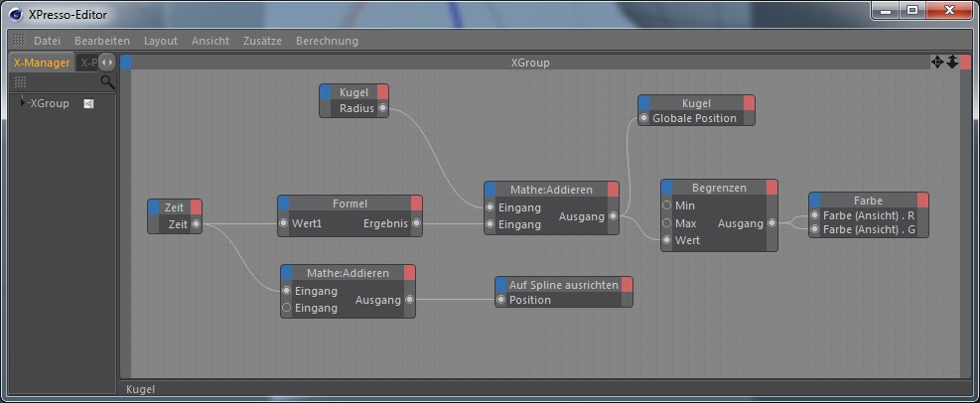Click the grip handle icon below X-Manager tab
The width and height of the screenshot is (980, 403).
[x=19, y=81]
